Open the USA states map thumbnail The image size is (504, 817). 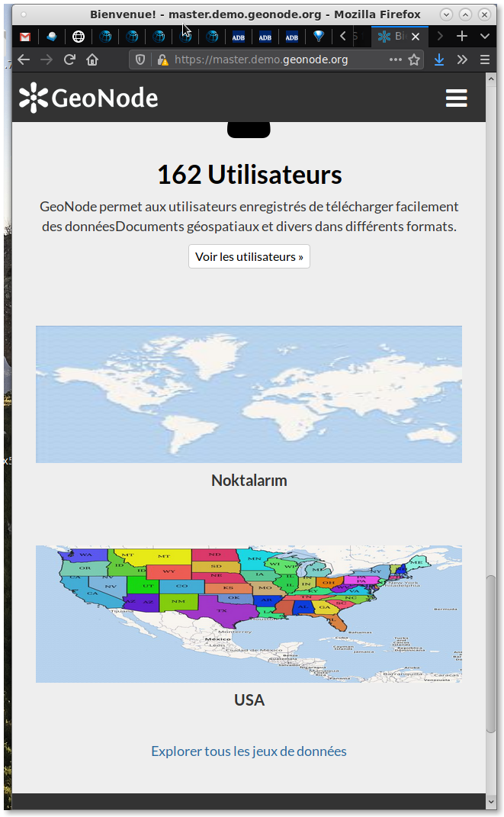[249, 614]
